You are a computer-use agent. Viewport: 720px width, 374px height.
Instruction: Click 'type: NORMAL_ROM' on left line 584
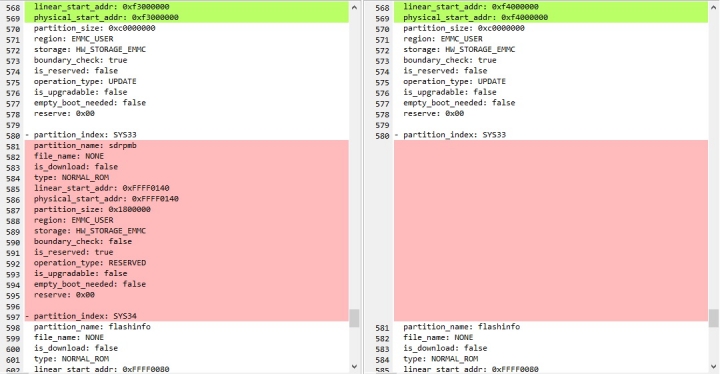coord(71,177)
